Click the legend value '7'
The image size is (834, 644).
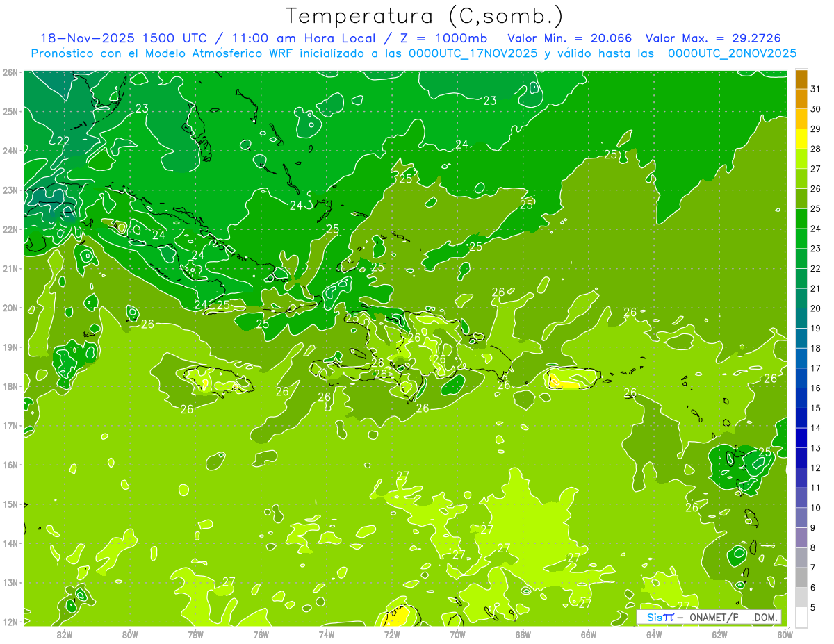click(813, 567)
